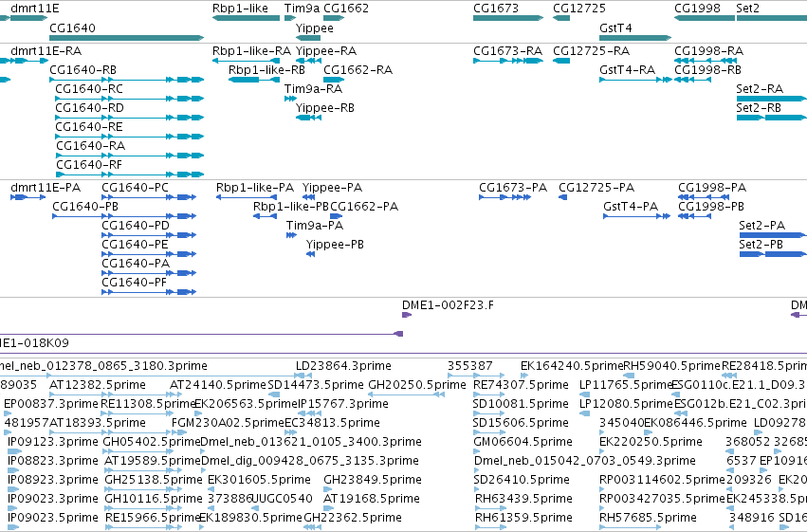Select the CG12725 gene label
Screen dimensions: 807x532
click(579, 9)
